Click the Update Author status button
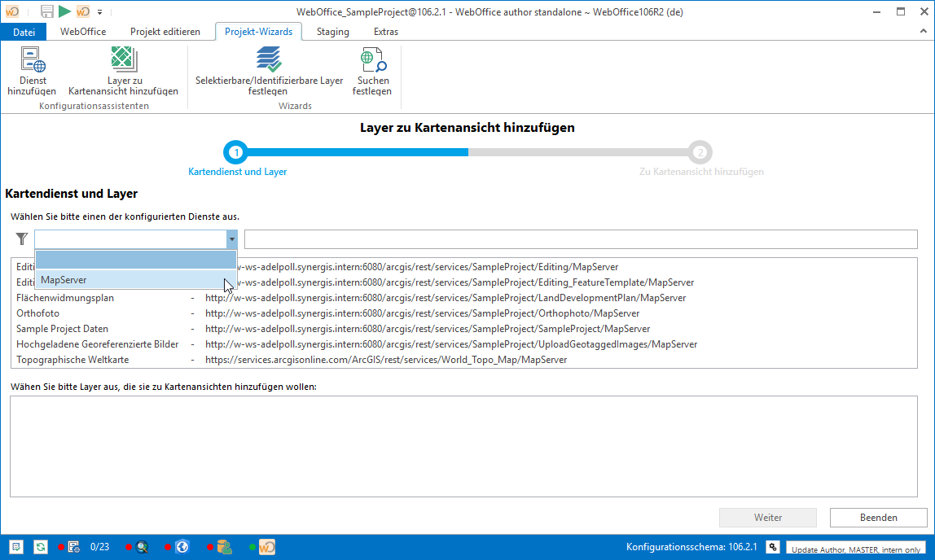 click(856, 548)
